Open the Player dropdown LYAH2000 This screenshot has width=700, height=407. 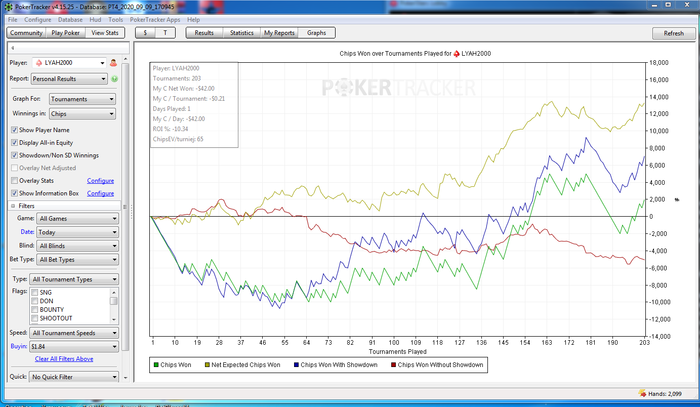69,63
